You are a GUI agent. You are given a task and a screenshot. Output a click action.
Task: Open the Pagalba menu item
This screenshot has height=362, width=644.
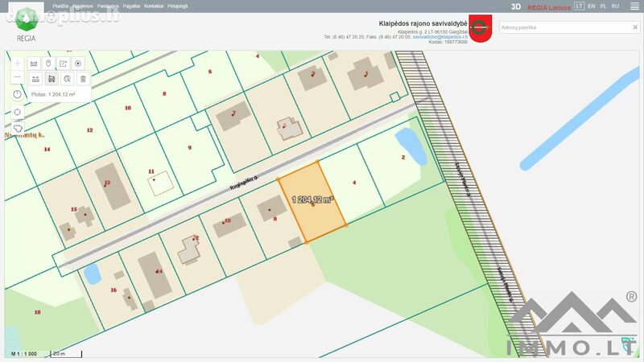point(131,6)
